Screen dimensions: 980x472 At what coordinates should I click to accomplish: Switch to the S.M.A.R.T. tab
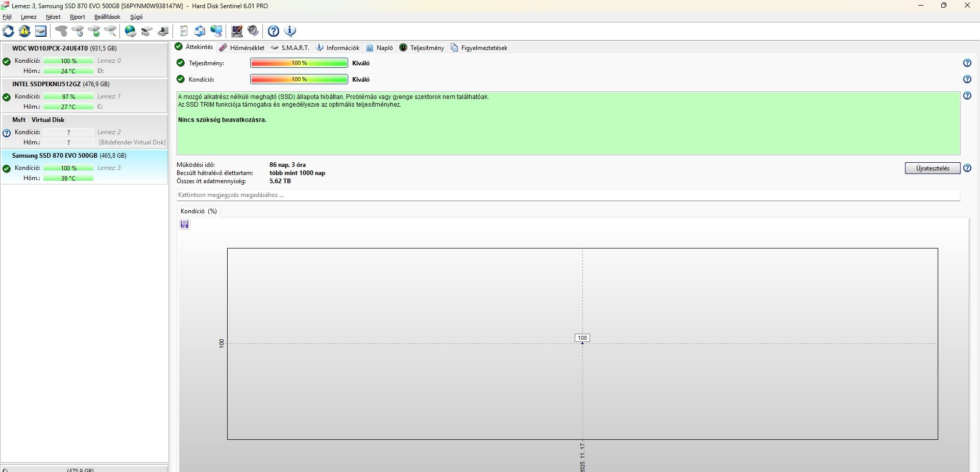[290, 47]
